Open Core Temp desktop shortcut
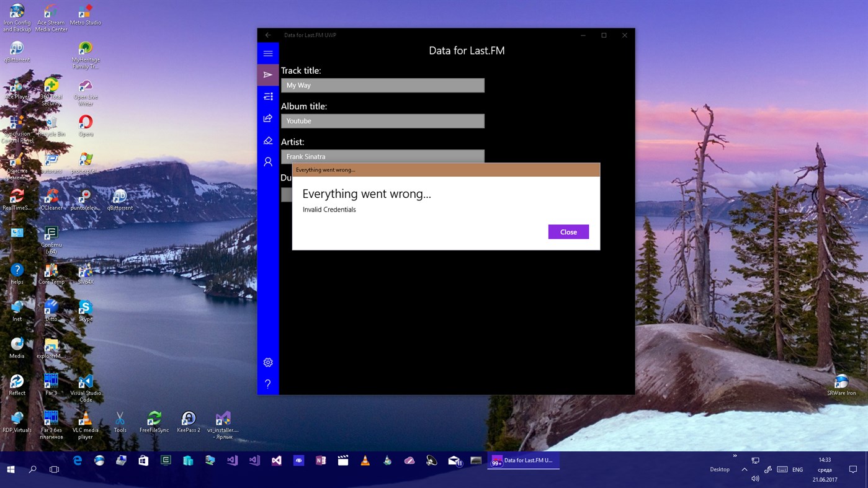The width and height of the screenshot is (868, 488). click(x=51, y=274)
